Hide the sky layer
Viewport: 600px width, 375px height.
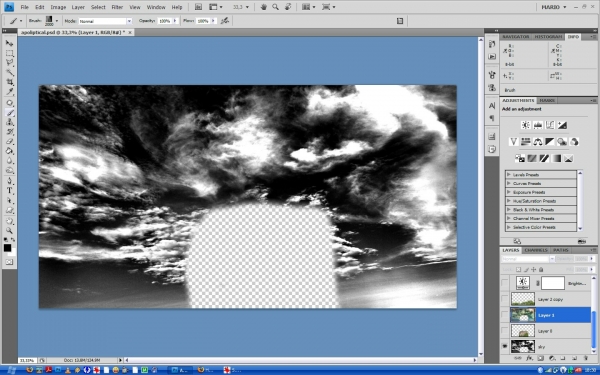(505, 346)
